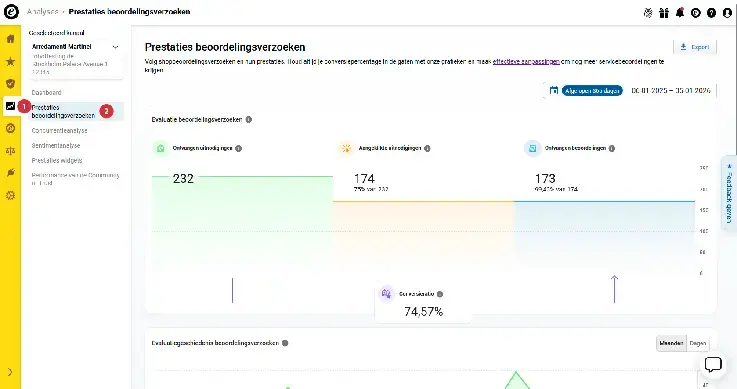Show info for Aangeklikte uitnodigingen
Viewport: 737px width, 389px height.
point(427,148)
